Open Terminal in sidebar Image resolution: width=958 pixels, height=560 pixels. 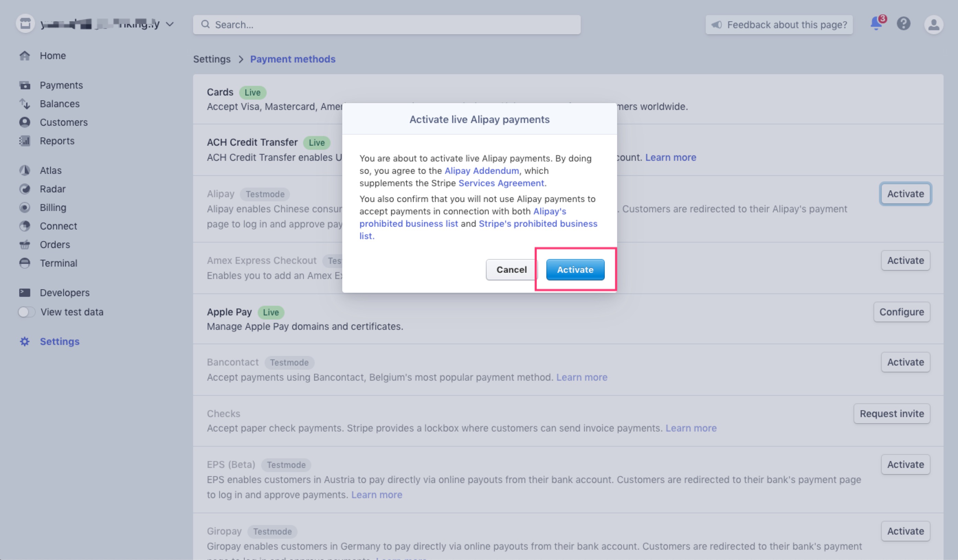point(58,263)
